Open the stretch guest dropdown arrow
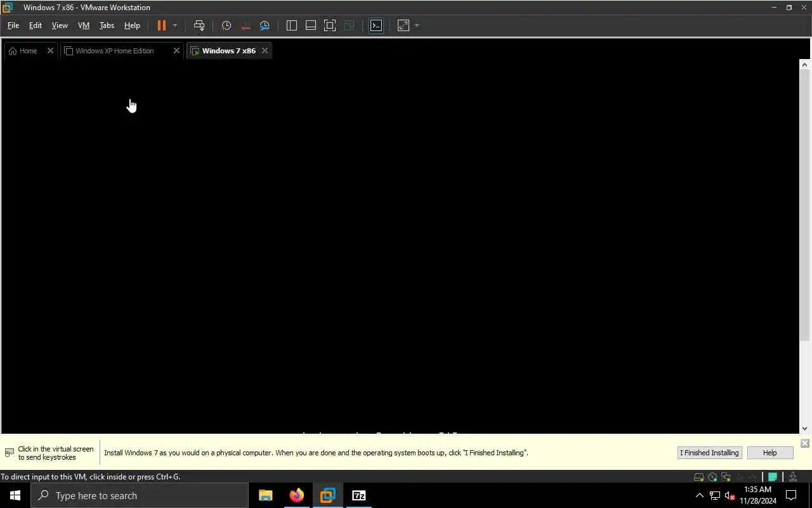812x508 pixels. point(417,25)
